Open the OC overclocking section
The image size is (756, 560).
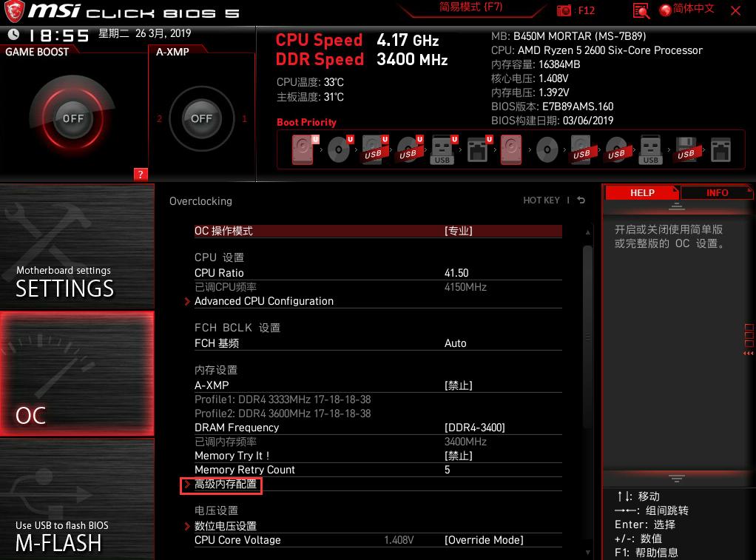(77, 374)
